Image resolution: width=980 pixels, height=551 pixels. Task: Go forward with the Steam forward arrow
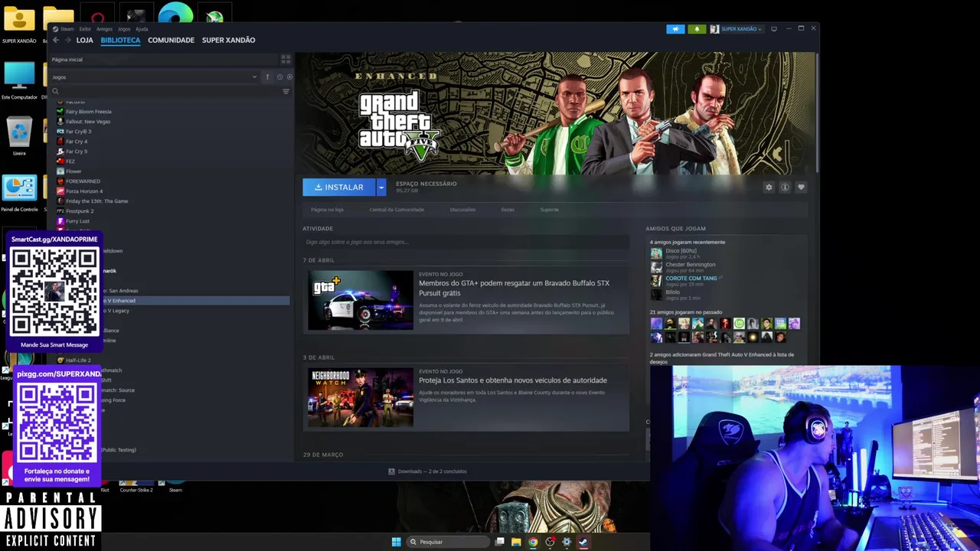[67, 40]
